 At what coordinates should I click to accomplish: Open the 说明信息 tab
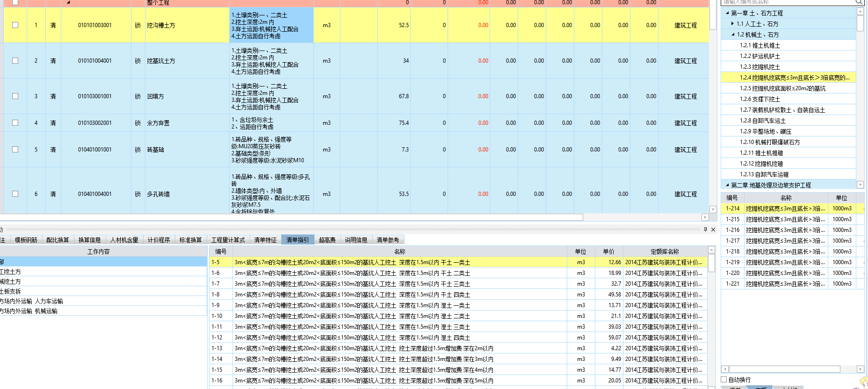[x=356, y=240]
